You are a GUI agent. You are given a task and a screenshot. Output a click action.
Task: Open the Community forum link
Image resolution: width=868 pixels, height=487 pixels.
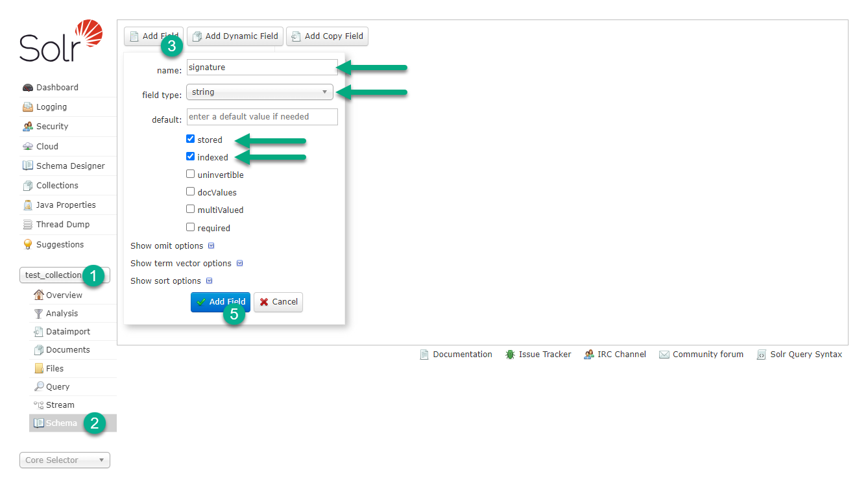point(708,355)
